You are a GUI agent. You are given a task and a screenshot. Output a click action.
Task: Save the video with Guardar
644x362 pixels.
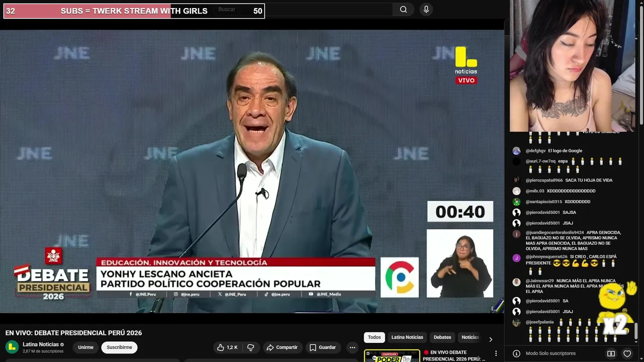pyautogui.click(x=323, y=347)
